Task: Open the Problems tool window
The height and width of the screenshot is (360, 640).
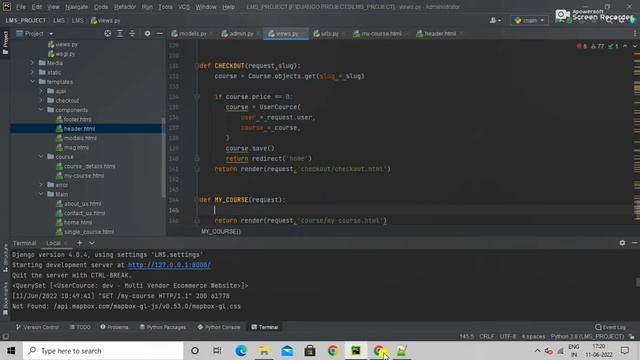Action: (x=114, y=327)
